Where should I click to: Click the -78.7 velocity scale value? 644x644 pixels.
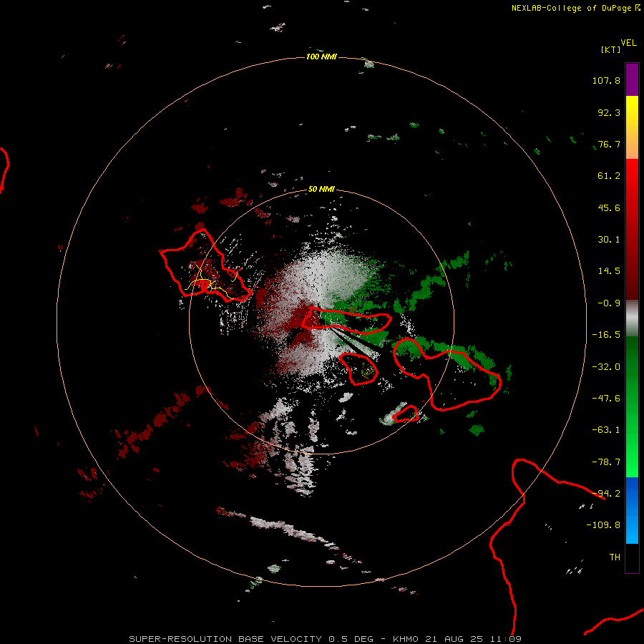click(x=606, y=462)
